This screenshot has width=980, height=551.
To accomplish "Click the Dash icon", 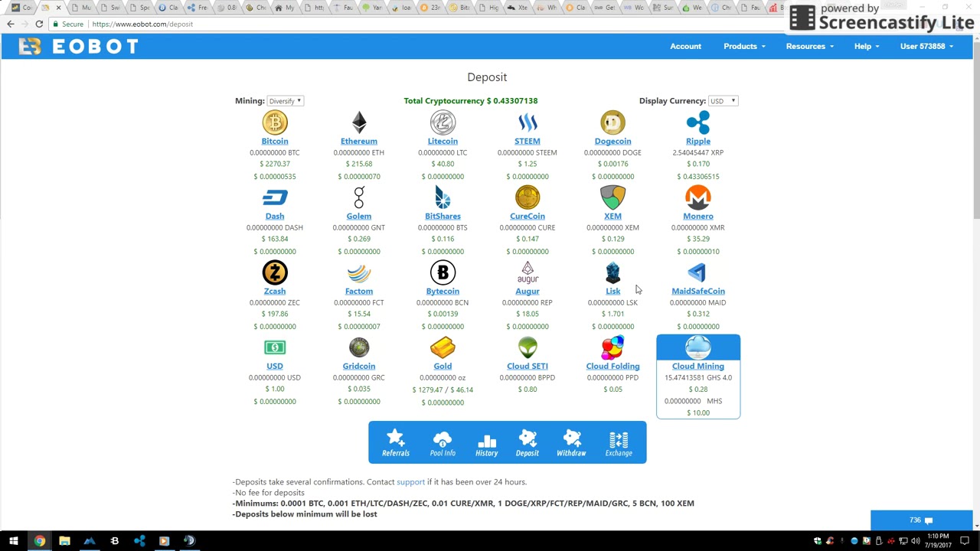I will [x=275, y=198].
